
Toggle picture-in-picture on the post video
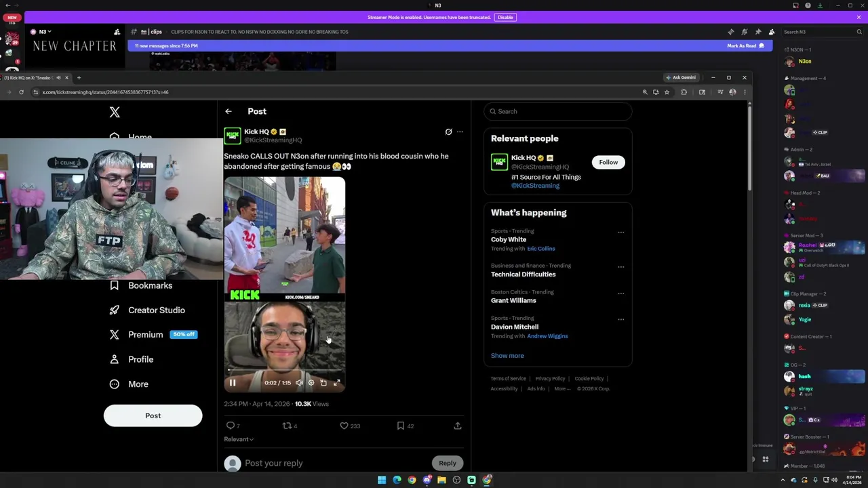[x=323, y=383]
